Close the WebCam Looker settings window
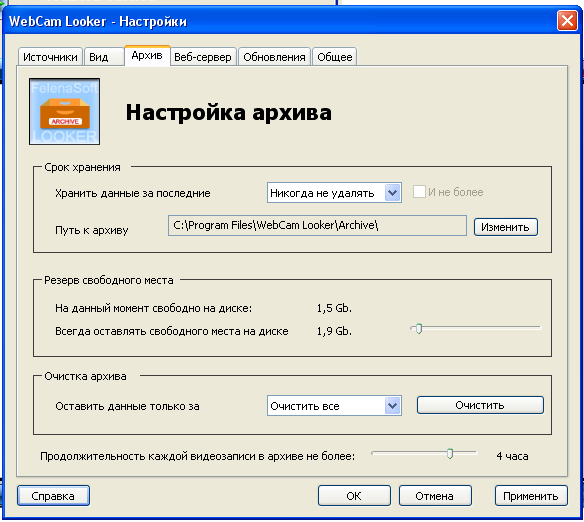Image resolution: width=584 pixels, height=522 pixels. [x=567, y=20]
